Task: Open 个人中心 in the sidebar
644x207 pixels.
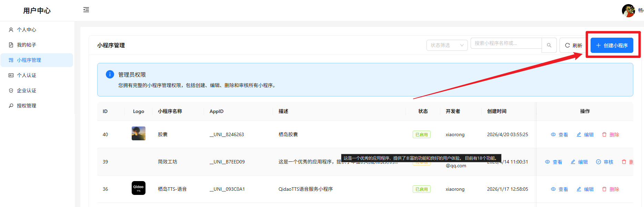Action: (x=37, y=30)
